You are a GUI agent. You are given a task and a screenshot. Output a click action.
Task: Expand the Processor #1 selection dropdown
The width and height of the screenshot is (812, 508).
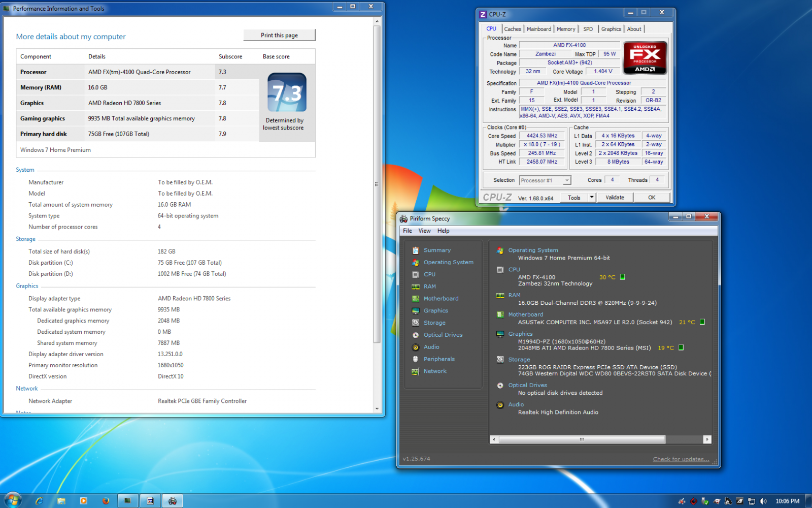567,180
